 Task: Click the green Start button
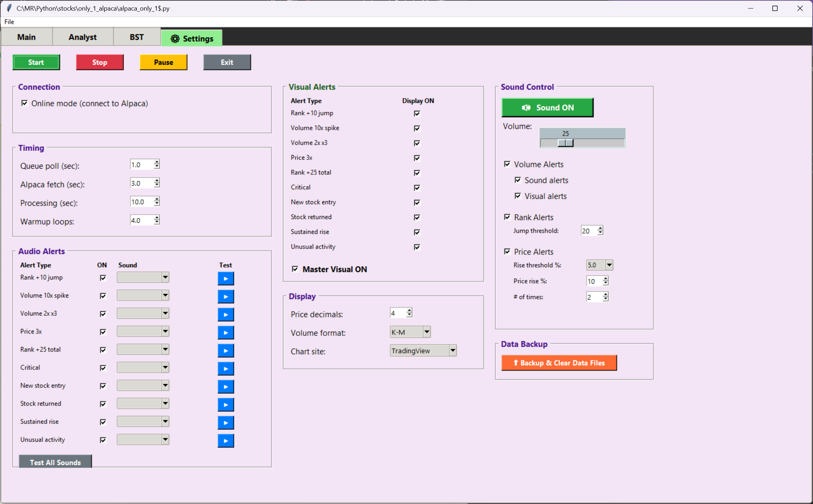pyautogui.click(x=36, y=62)
